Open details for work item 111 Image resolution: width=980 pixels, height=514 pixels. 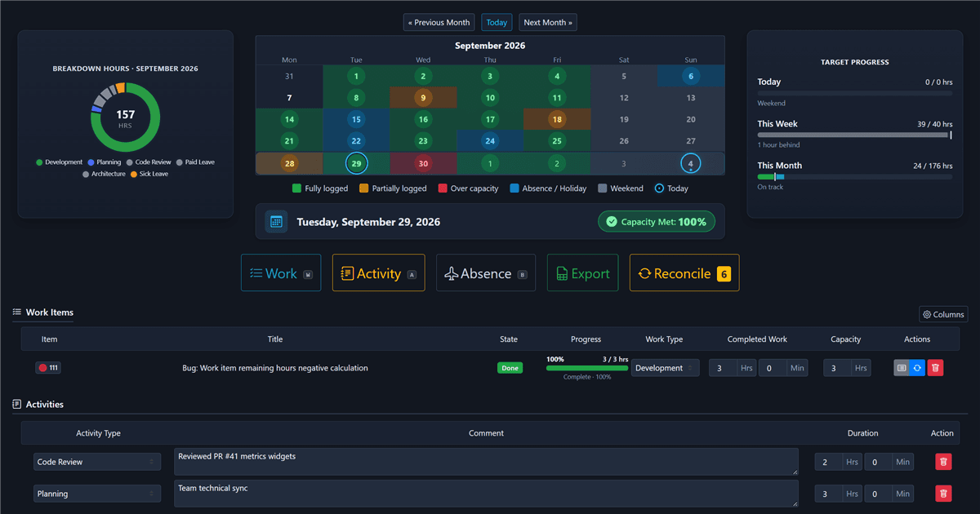[x=902, y=368]
